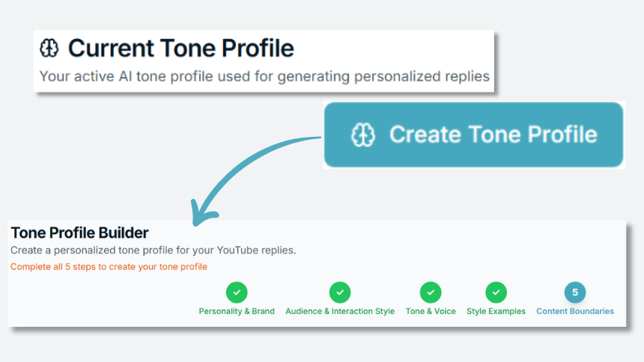Viewport: 644px width, 362px height.
Task: Open the Personality & Brand step label
Action: click(237, 311)
